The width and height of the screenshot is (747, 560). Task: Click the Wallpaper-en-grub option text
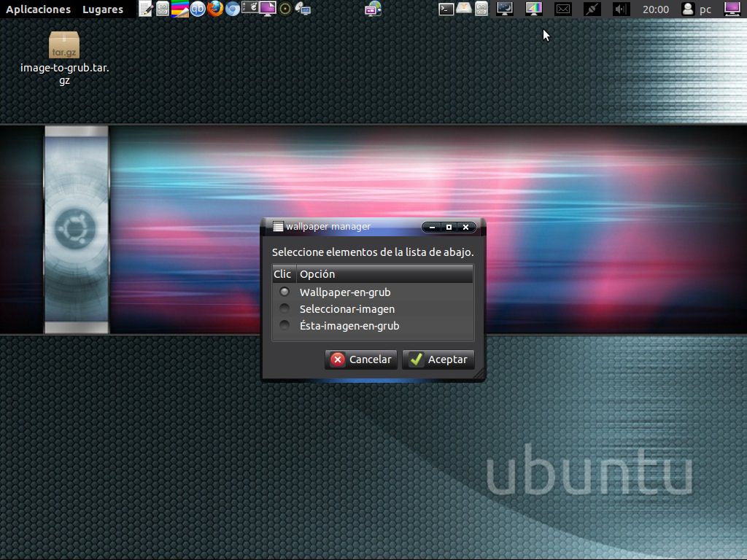(345, 292)
